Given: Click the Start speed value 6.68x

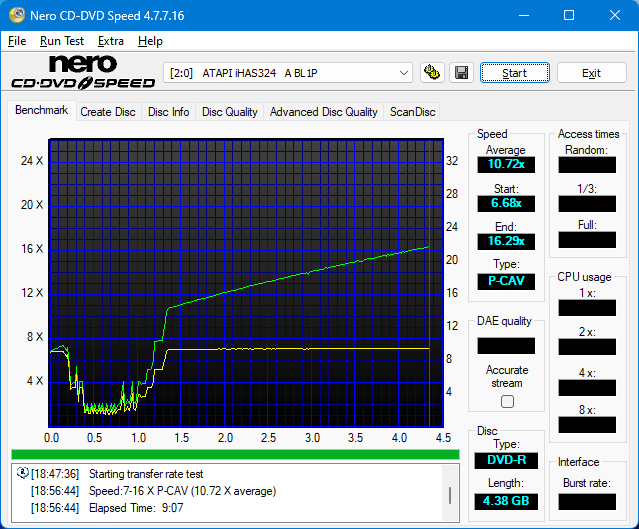Looking at the screenshot, I should coord(506,203).
